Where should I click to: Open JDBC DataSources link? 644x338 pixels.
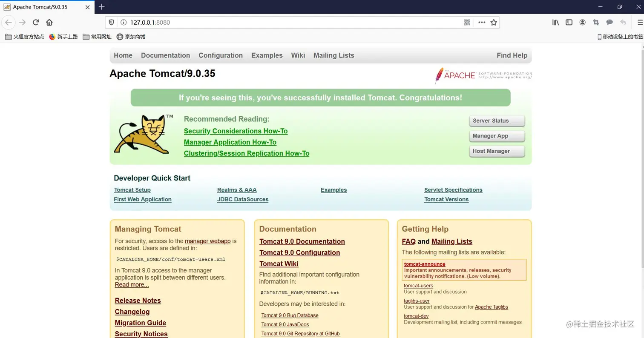(x=243, y=199)
